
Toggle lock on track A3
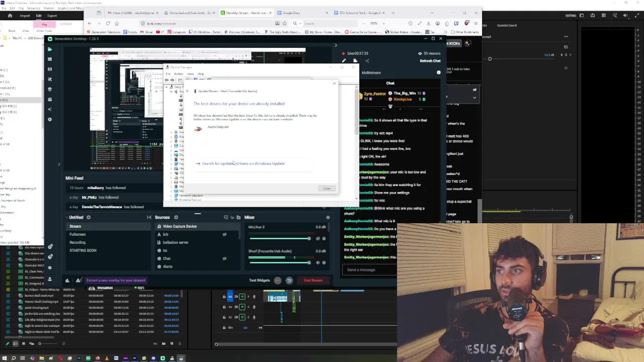[x=224, y=297]
